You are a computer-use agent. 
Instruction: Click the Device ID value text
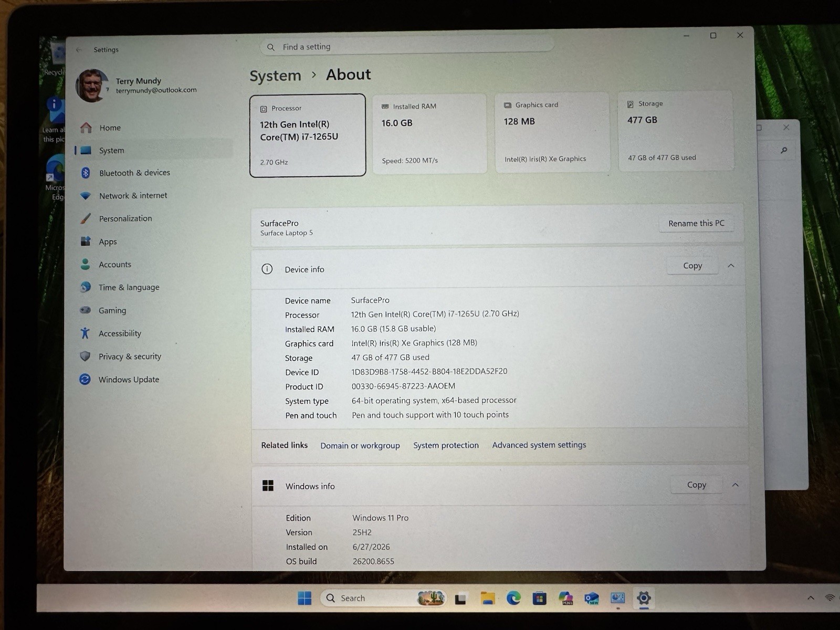[x=429, y=371]
